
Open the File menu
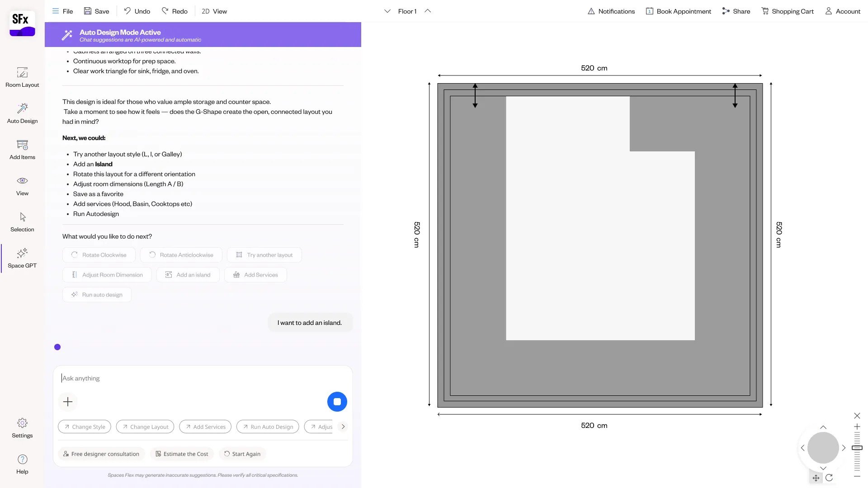tap(62, 11)
